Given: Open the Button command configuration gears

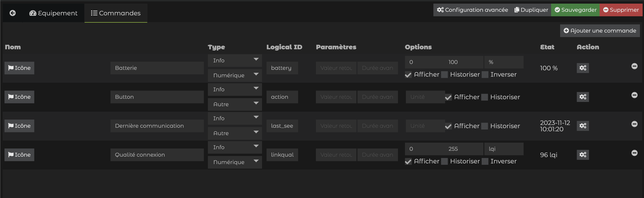Looking at the screenshot, I should [582, 97].
